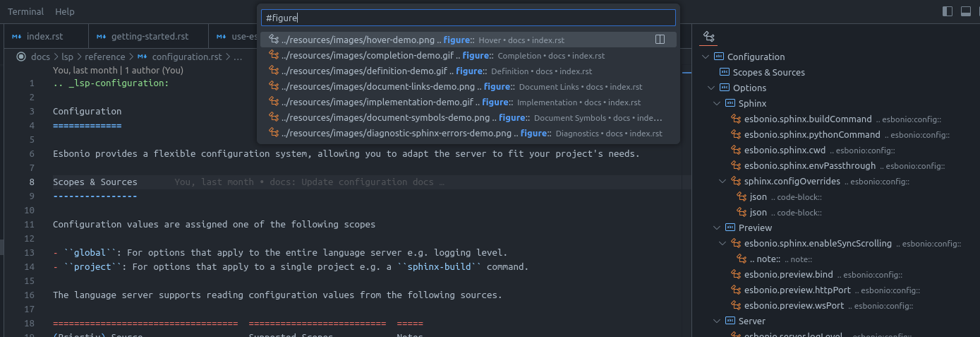Image resolution: width=980 pixels, height=337 pixels.
Task: Open the Help menu
Action: (x=65, y=11)
